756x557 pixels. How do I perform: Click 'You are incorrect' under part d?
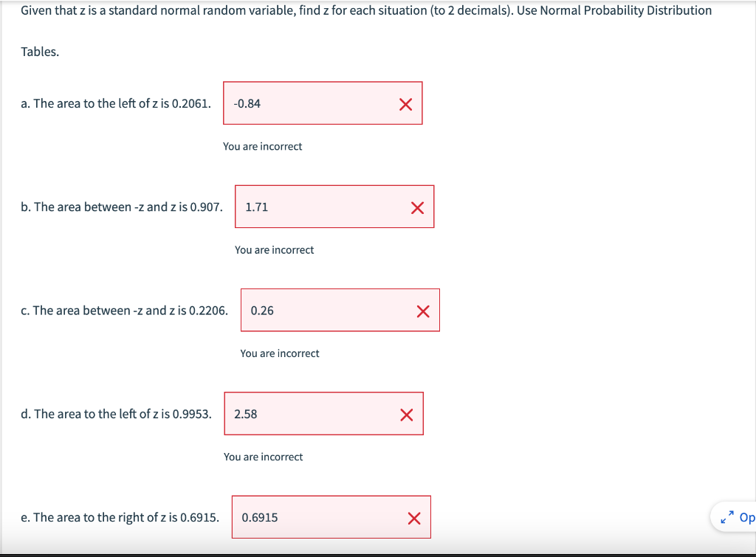pyautogui.click(x=263, y=457)
